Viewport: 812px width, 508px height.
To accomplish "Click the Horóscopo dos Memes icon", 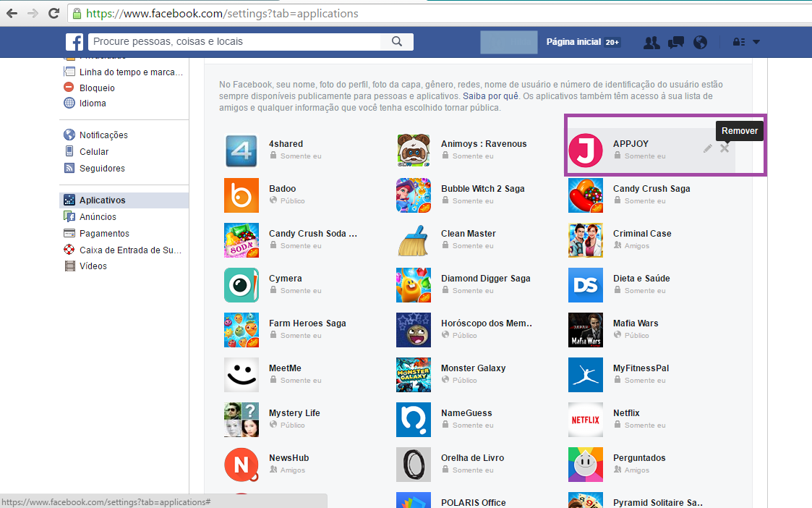I will coord(414,330).
